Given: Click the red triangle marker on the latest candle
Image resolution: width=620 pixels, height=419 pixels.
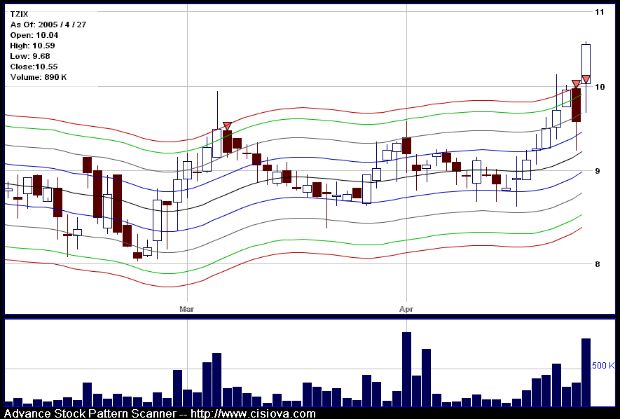Looking at the screenshot, I should (x=586, y=79).
